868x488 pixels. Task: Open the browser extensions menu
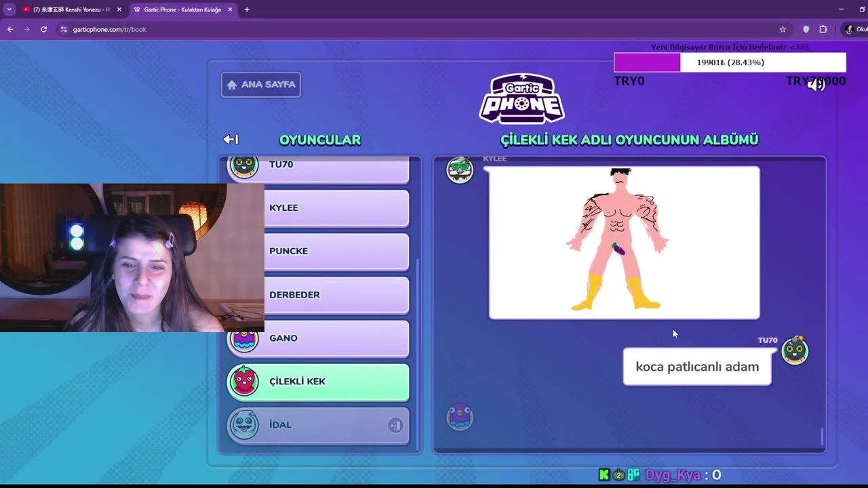point(823,29)
